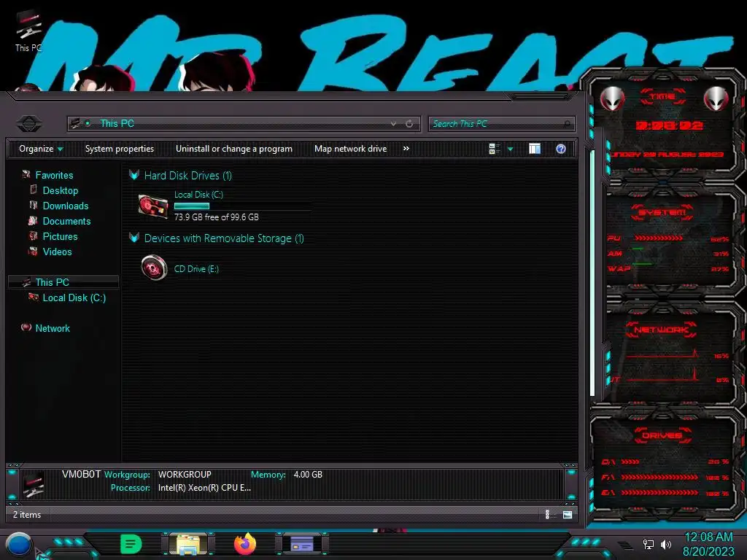Image resolution: width=747 pixels, height=560 pixels.
Task: Select Local Disk (C:) in navigation tree
Action: click(74, 297)
